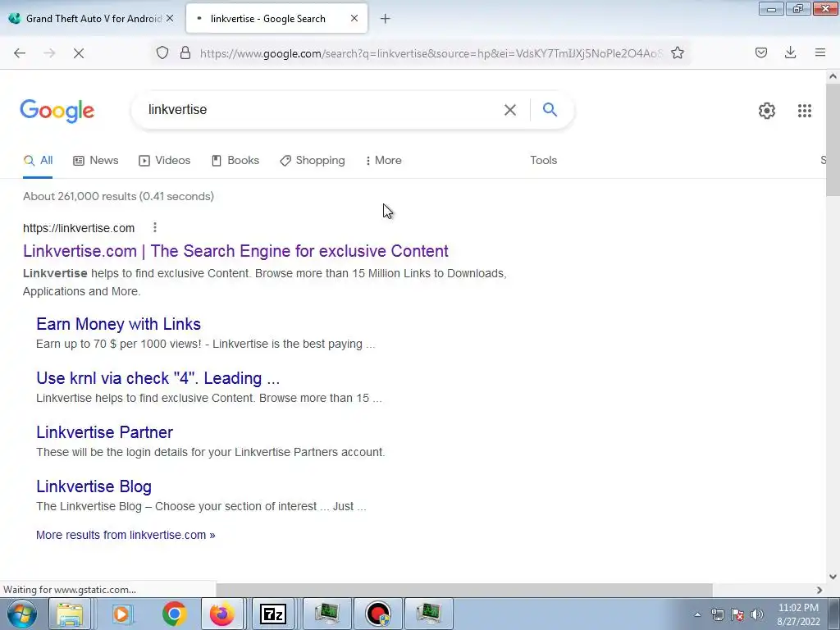This screenshot has height=630, width=840.
Task: Open a new browser tab
Action: pyautogui.click(x=386, y=19)
